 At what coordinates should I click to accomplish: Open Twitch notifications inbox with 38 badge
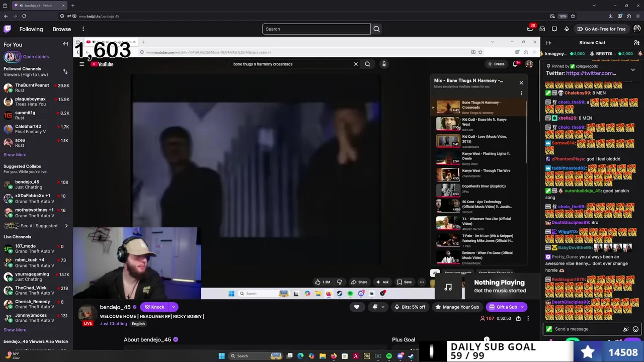pos(530,29)
